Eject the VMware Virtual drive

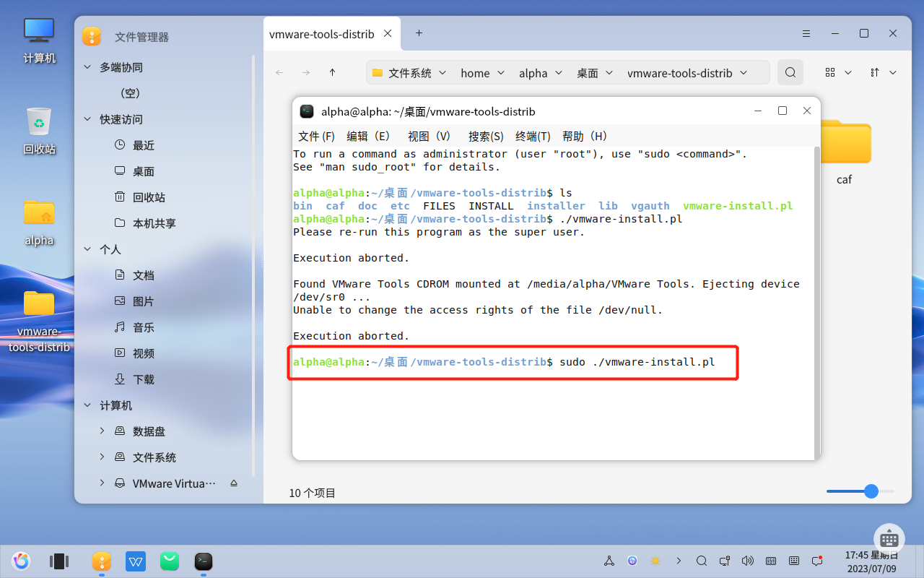pyautogui.click(x=234, y=483)
